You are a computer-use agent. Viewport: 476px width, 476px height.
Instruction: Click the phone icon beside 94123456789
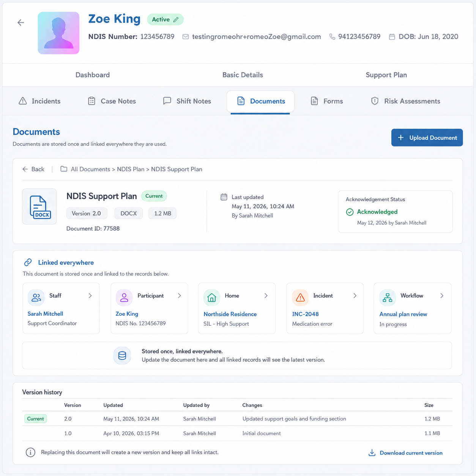[332, 37]
